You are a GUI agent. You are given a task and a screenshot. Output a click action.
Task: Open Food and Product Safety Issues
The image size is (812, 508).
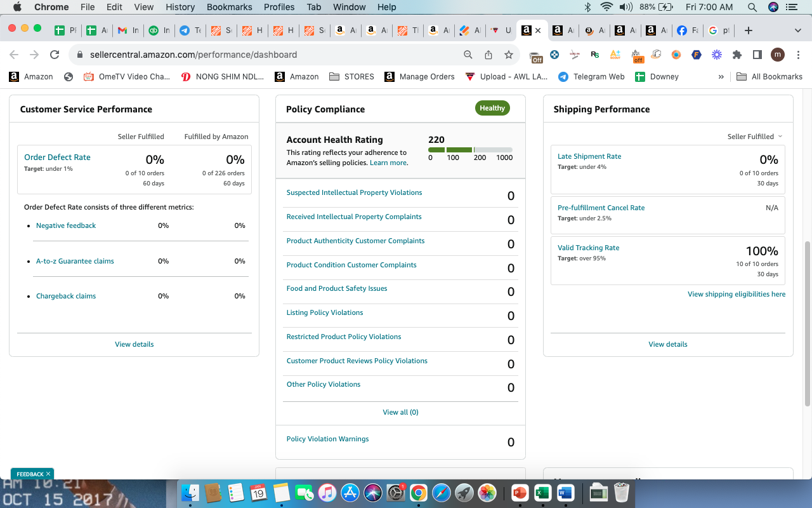click(x=337, y=288)
